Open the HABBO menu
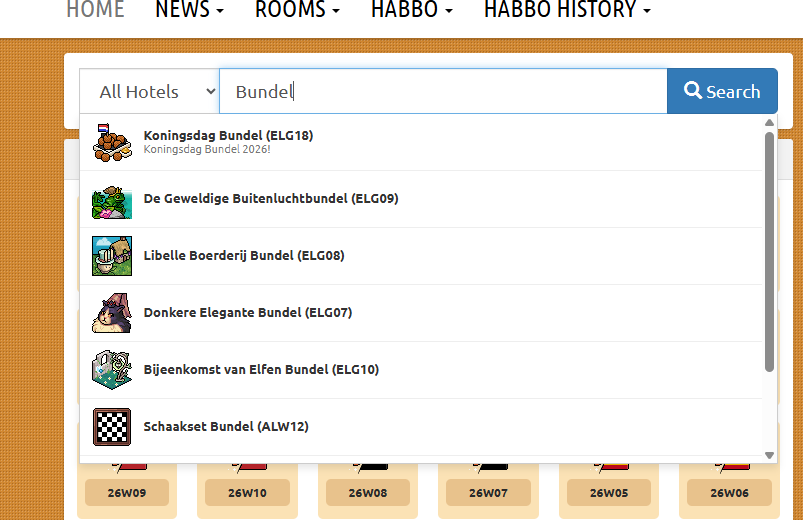Viewport: 803px width, 520px height. (x=412, y=10)
